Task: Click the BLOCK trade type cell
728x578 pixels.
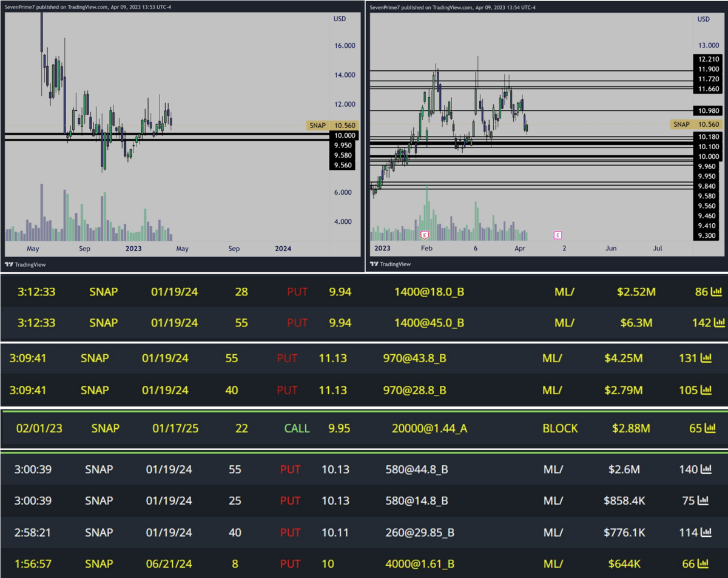Action: pyautogui.click(x=560, y=428)
